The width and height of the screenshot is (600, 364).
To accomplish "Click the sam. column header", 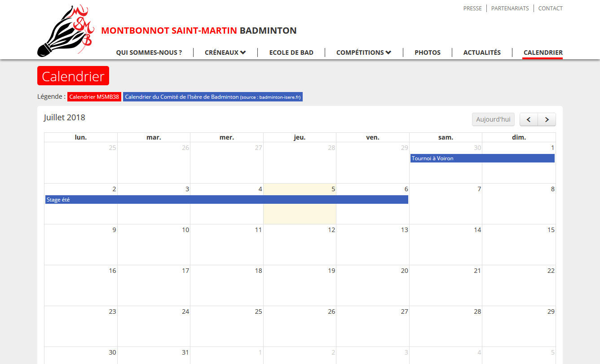I will (x=446, y=137).
